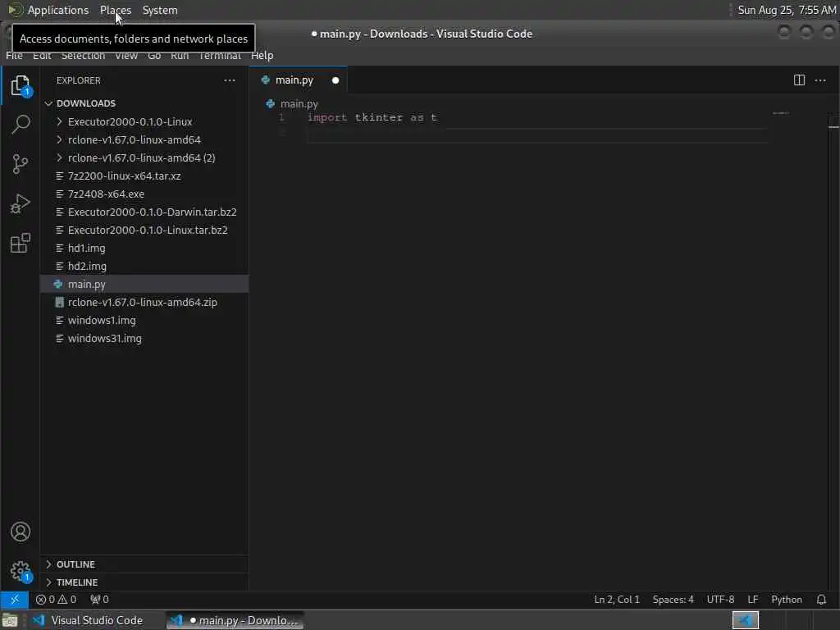
Task: Click the unsaved dot on main.py tab
Action: point(336,80)
